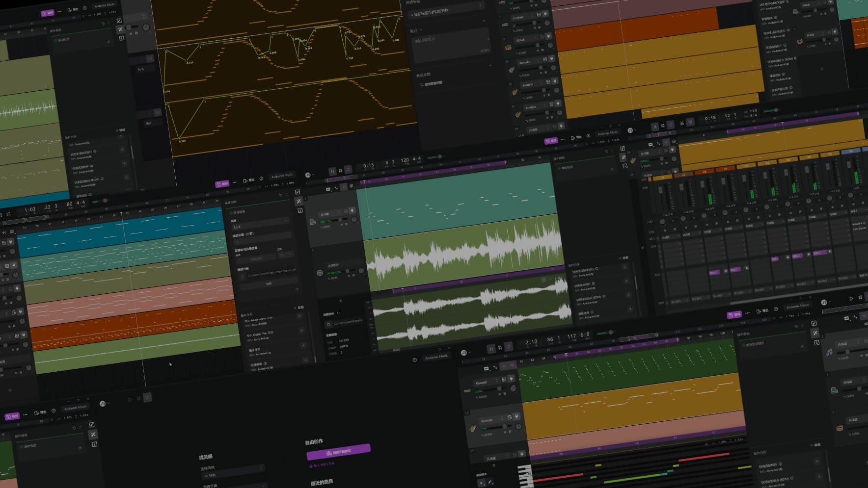Add the import MuseScore file action

pyautogui.click(x=299, y=316)
